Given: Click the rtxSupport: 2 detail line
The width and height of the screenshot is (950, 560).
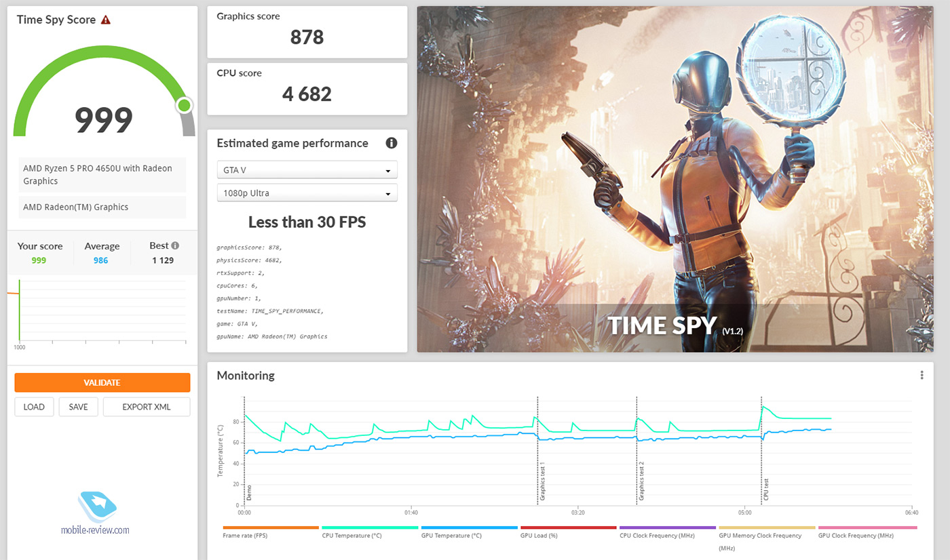Looking at the screenshot, I should (240, 273).
